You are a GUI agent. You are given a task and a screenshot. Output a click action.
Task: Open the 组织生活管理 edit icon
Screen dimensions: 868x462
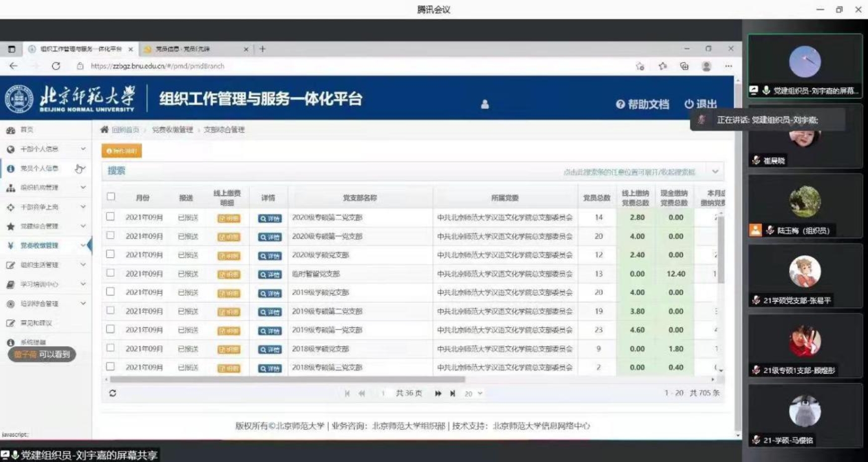(x=11, y=265)
